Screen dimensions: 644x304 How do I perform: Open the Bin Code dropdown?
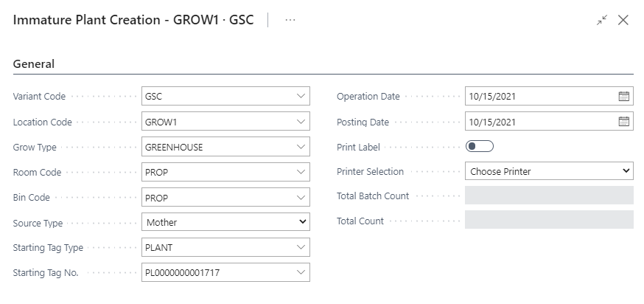300,198
